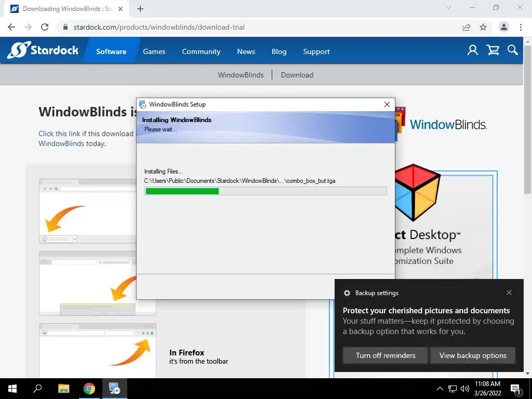532x399 pixels.
Task: Open the Stardock account user icon
Action: click(473, 50)
